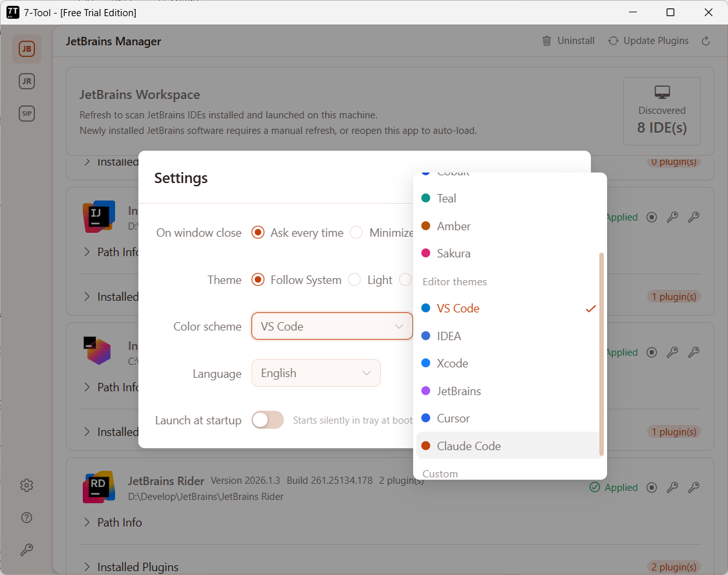The width and height of the screenshot is (728, 575).
Task: Click second key icon in Rider row
Action: 694,488
